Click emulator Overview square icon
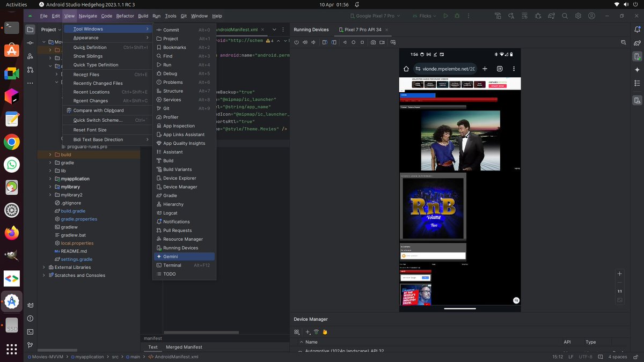Screen dimensions: 644x362 (362, 42)
